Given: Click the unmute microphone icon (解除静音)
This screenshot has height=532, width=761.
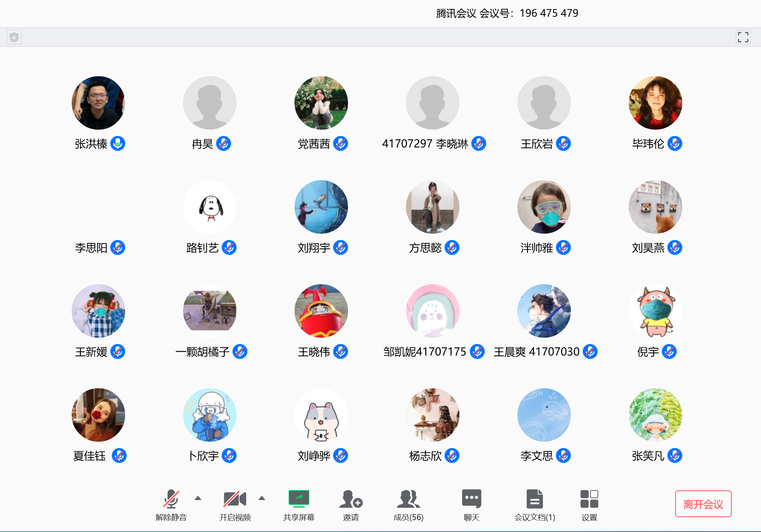Looking at the screenshot, I should click(x=171, y=499).
